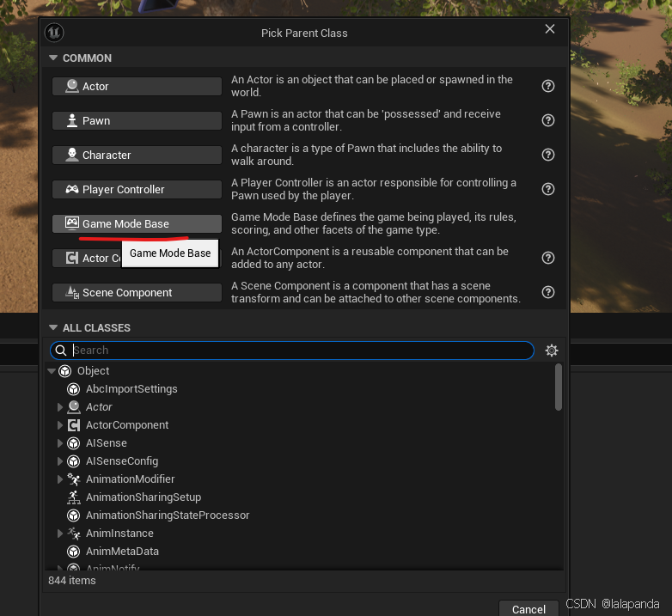Click the '844 items' count label
The image size is (672, 616).
pyautogui.click(x=72, y=581)
